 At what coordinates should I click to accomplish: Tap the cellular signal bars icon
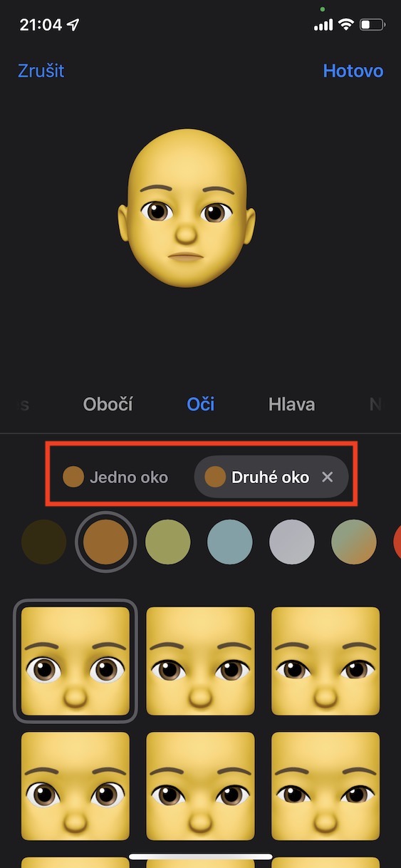[323, 25]
